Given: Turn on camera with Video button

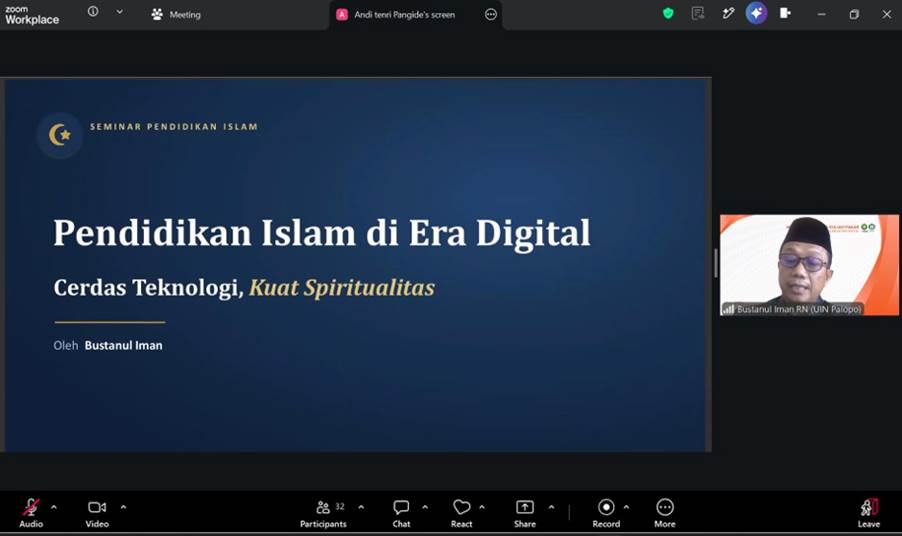Looking at the screenshot, I should tap(97, 513).
